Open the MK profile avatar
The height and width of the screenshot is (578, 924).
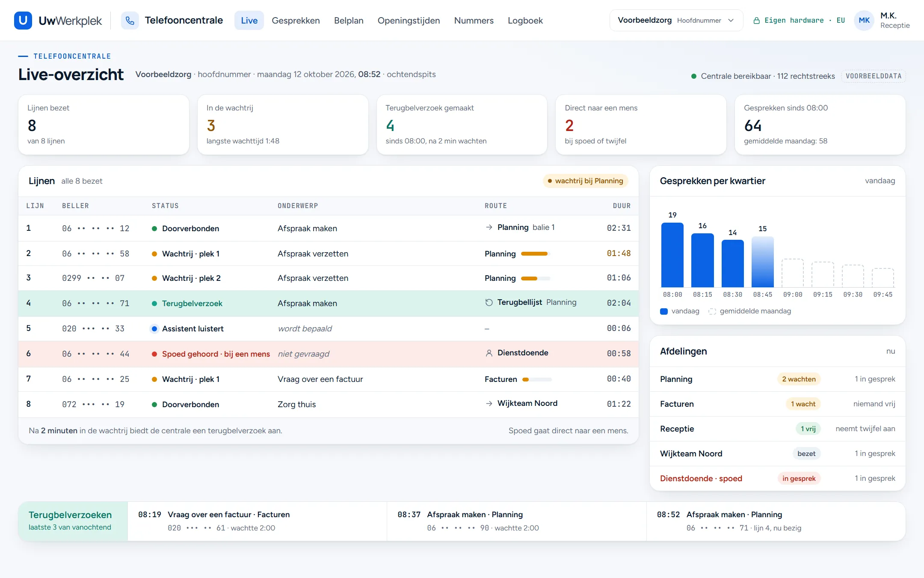864,21
